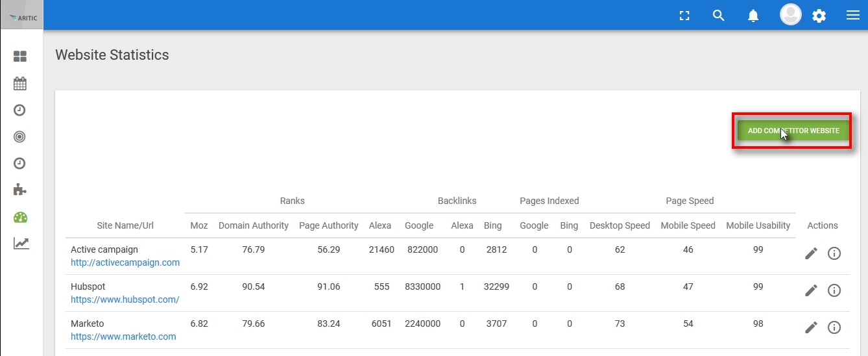Open dashboard grid icon in sidebar
This screenshot has width=868, height=356.
tap(20, 57)
